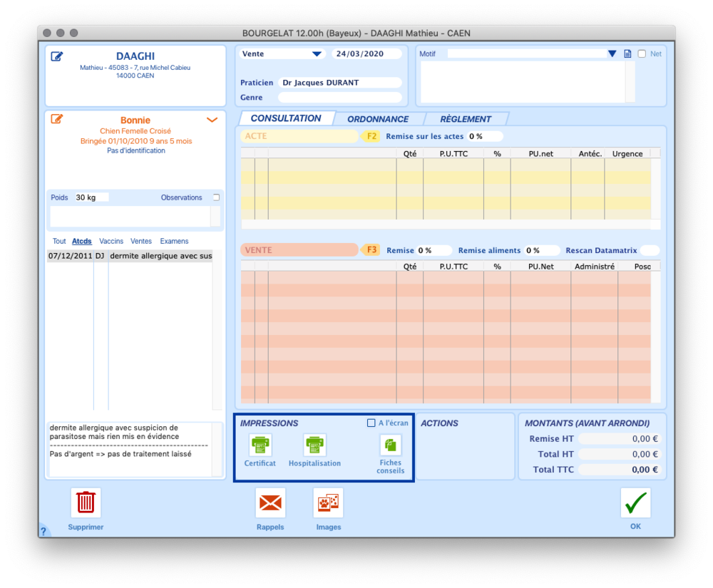Screen dimensions: 713x588
Task: Click the edit icon beside client DAAGHI
Action: point(57,57)
